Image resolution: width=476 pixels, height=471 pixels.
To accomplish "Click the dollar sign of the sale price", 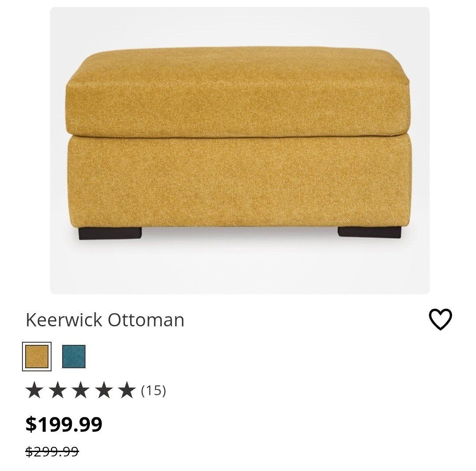I will pyautogui.click(x=31, y=424).
